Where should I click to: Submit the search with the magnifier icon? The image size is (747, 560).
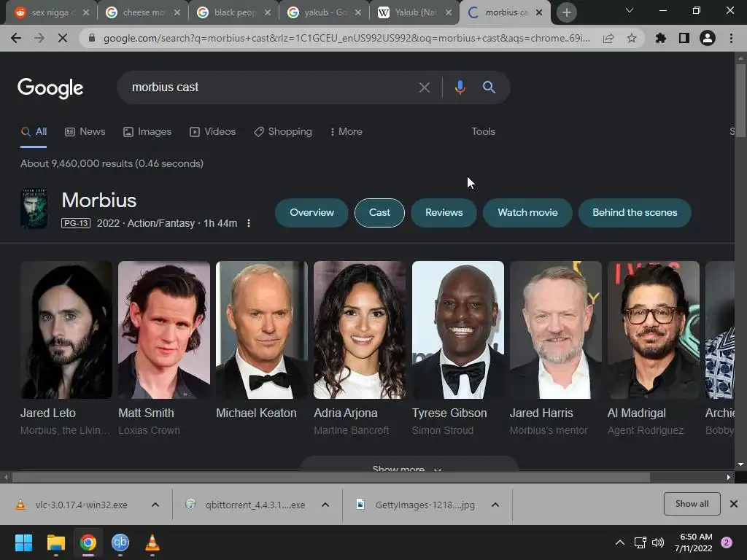point(489,87)
